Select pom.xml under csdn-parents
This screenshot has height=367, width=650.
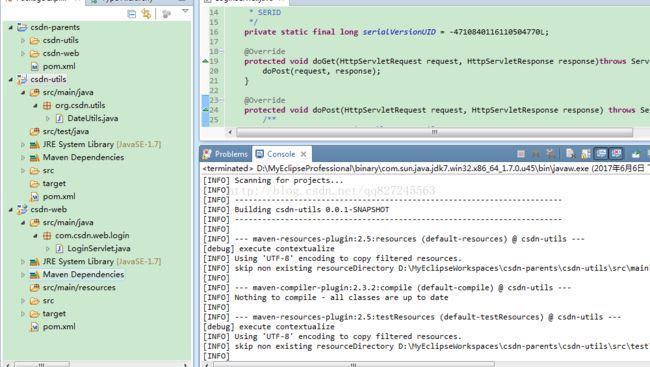click(x=59, y=66)
